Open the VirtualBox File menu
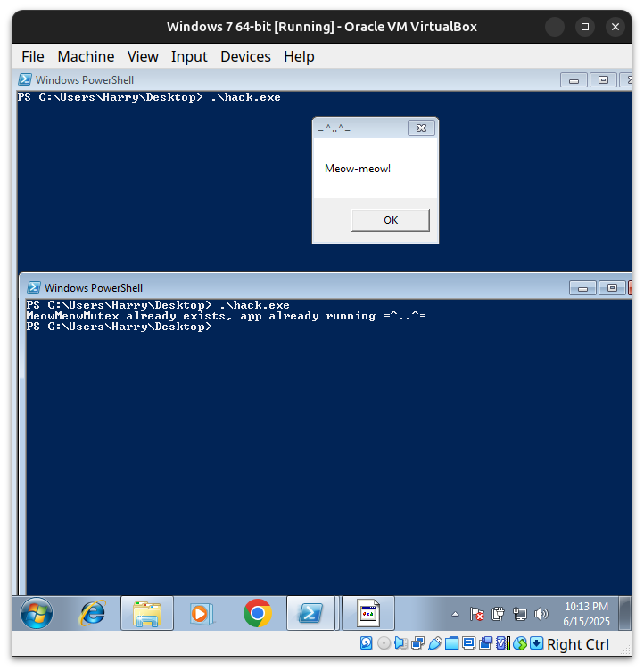Image resolution: width=644 pixels, height=671 pixels. [x=33, y=56]
